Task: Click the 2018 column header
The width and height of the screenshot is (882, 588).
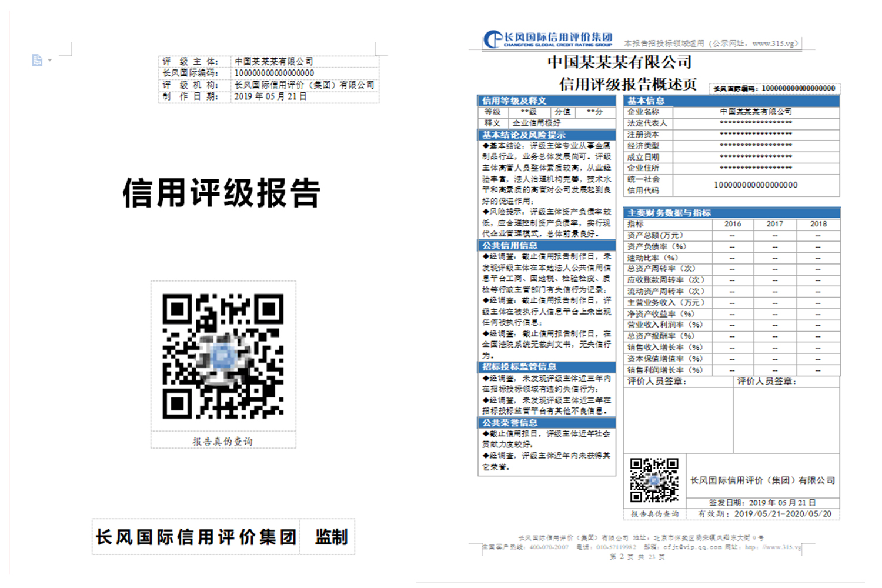Action: coord(818,224)
